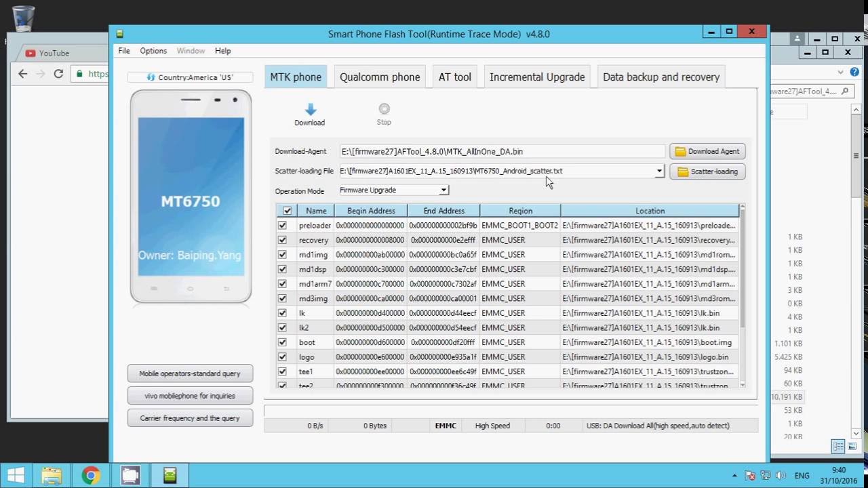Open File Explorer from taskbar
868x488 pixels.
point(52,475)
